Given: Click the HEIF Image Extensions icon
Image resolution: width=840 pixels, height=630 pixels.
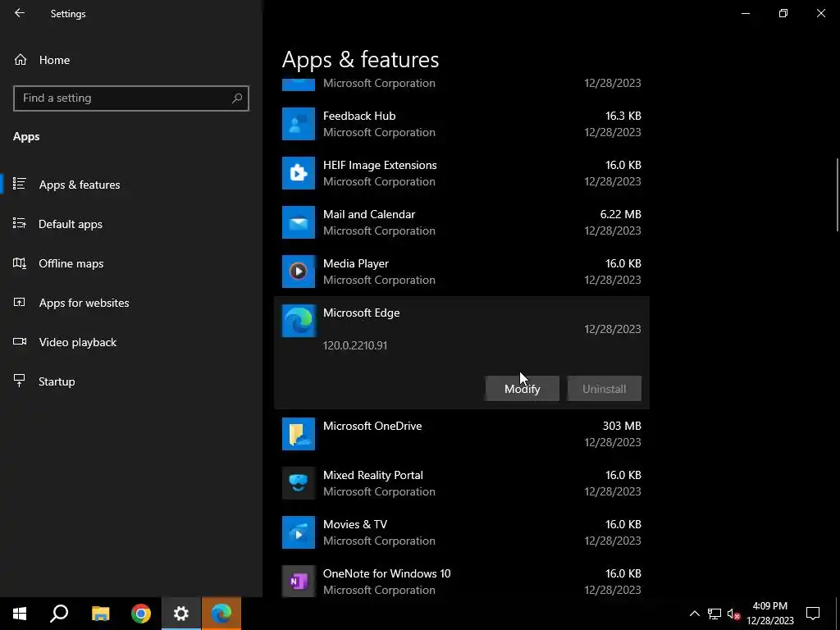Looking at the screenshot, I should click(299, 173).
